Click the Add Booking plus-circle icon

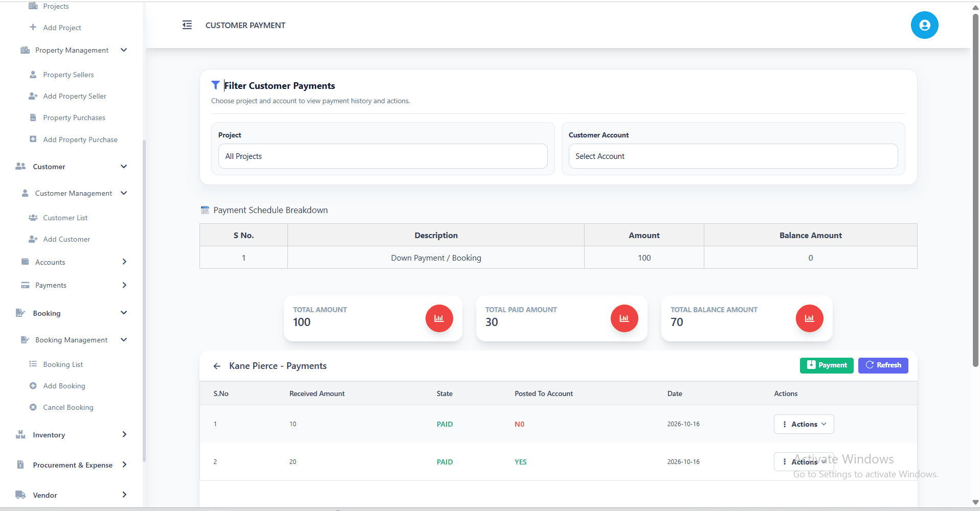pyautogui.click(x=33, y=386)
